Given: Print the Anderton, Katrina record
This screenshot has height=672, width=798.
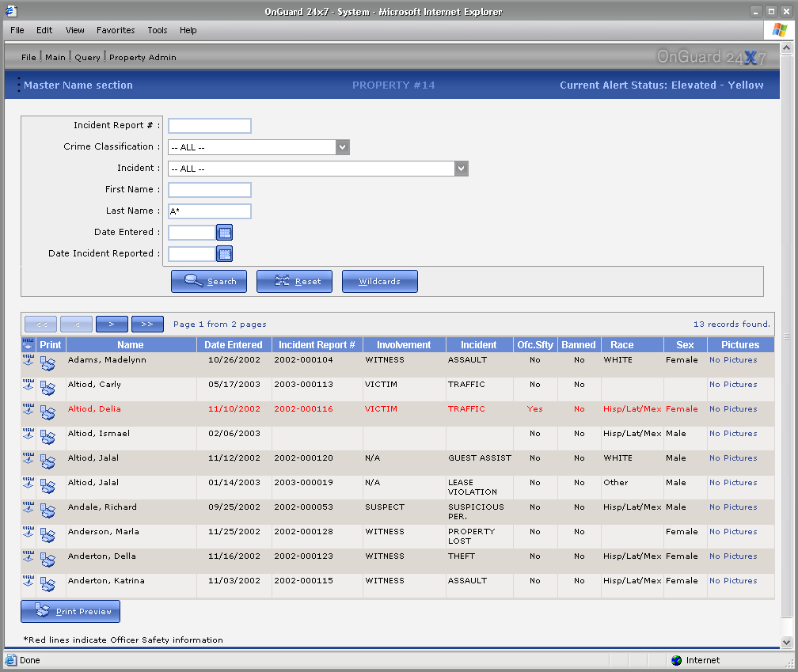Looking at the screenshot, I should click(47, 584).
